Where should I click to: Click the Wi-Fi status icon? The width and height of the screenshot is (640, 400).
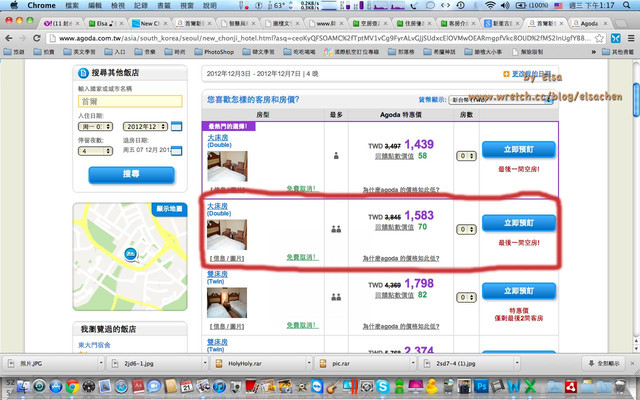pyautogui.click(x=490, y=5)
